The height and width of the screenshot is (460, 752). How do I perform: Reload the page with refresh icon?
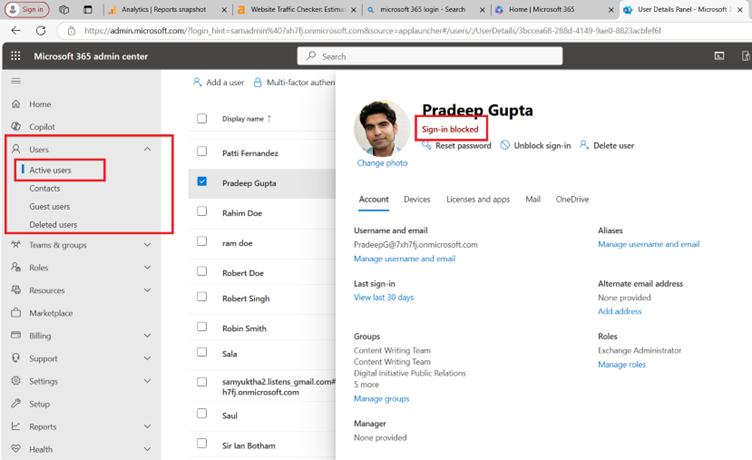click(41, 31)
